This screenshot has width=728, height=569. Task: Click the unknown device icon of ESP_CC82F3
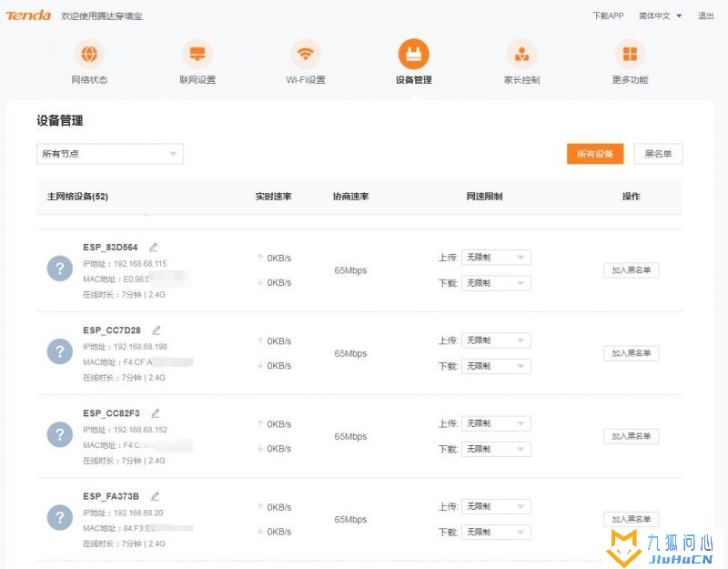pyautogui.click(x=60, y=434)
